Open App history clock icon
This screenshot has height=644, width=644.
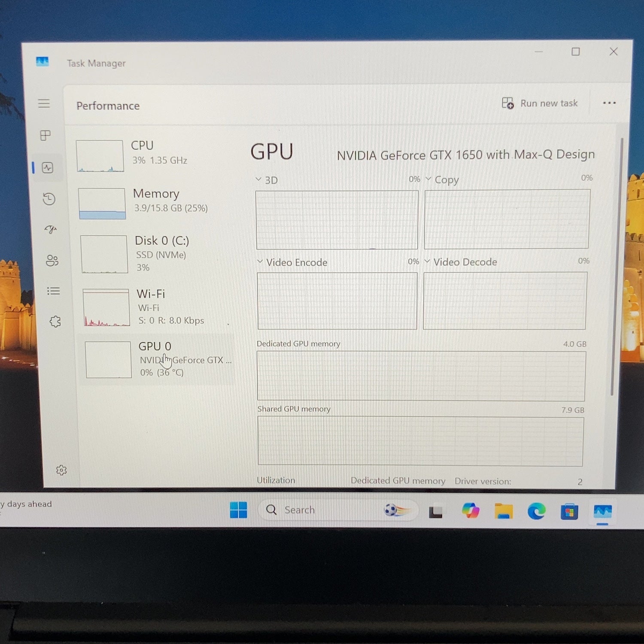(49, 199)
